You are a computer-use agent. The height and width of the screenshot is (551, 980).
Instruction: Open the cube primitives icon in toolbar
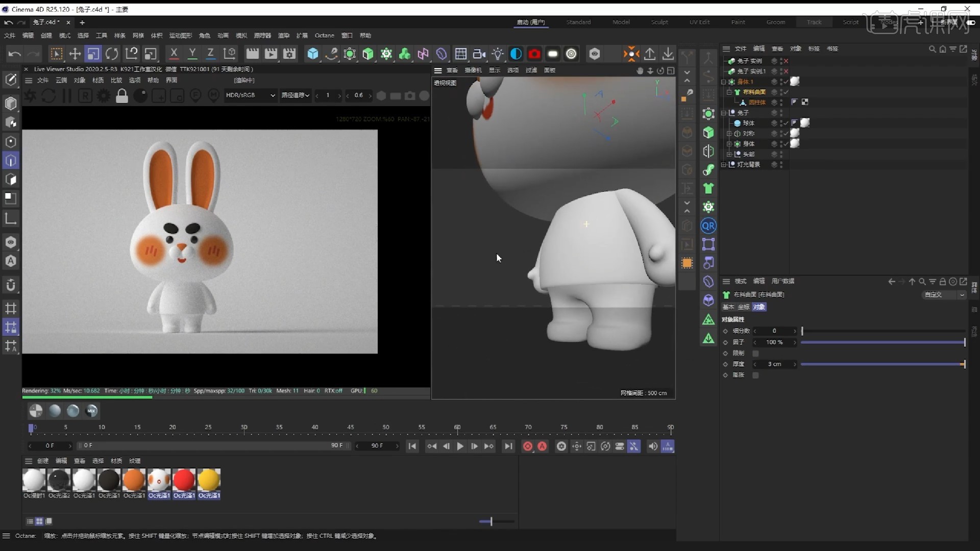313,54
